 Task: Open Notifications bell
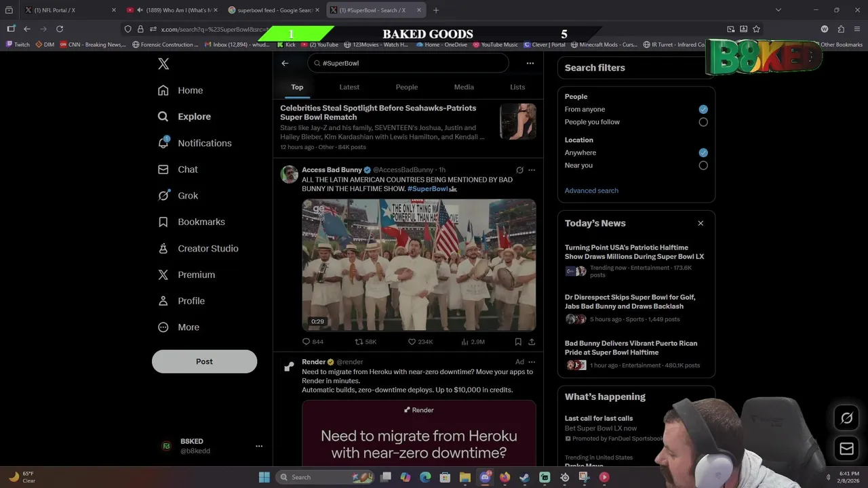[x=195, y=143]
